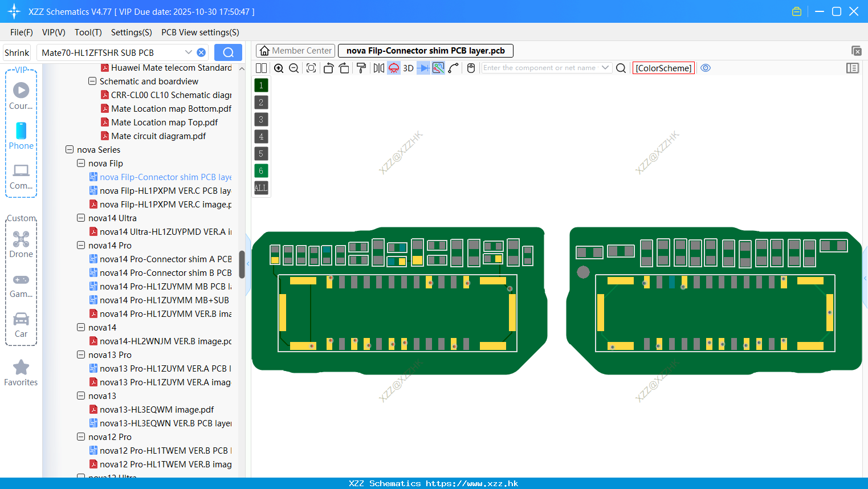Open the Tool(T) menu
The width and height of the screenshot is (868, 489).
point(88,32)
